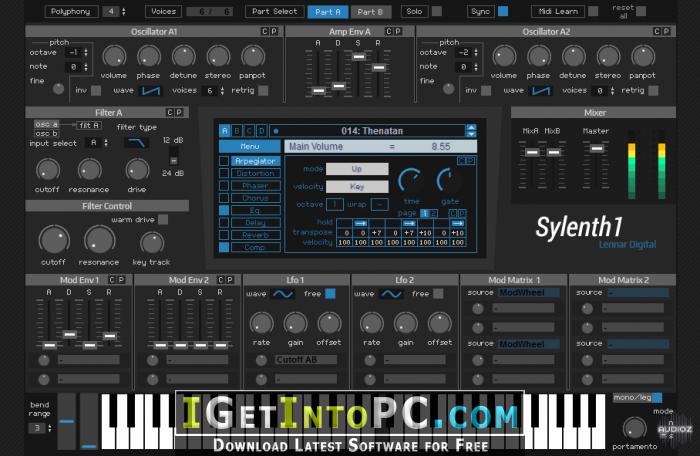The image size is (700, 456).
Task: Disable the Sync checkbox
Action: click(503, 11)
